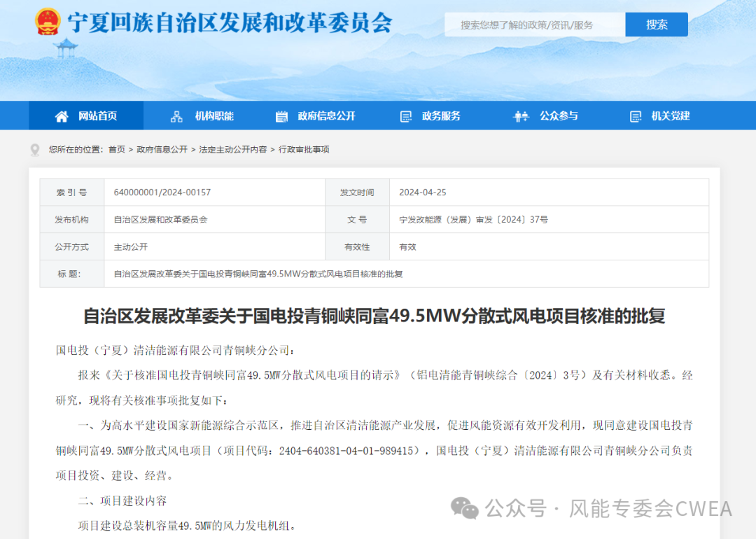Click the calendar icon beside 政府信息公开
The image size is (756, 539).
tap(282, 116)
